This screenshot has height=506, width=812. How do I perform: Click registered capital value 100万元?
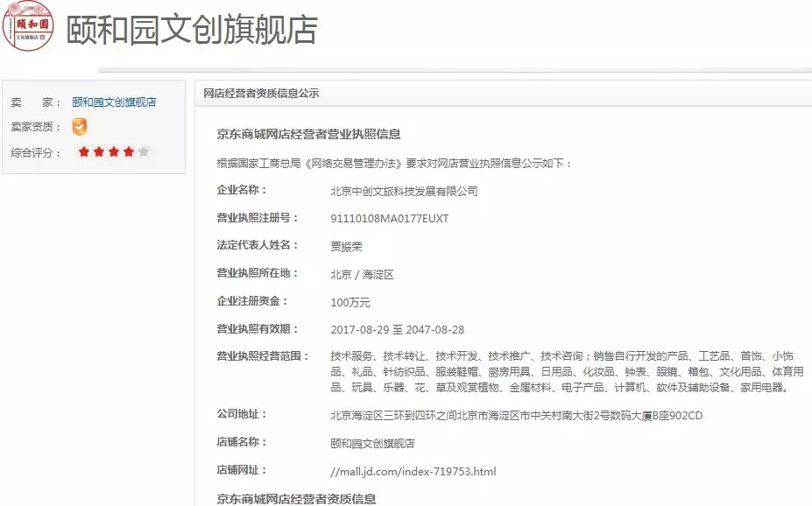[x=350, y=303]
